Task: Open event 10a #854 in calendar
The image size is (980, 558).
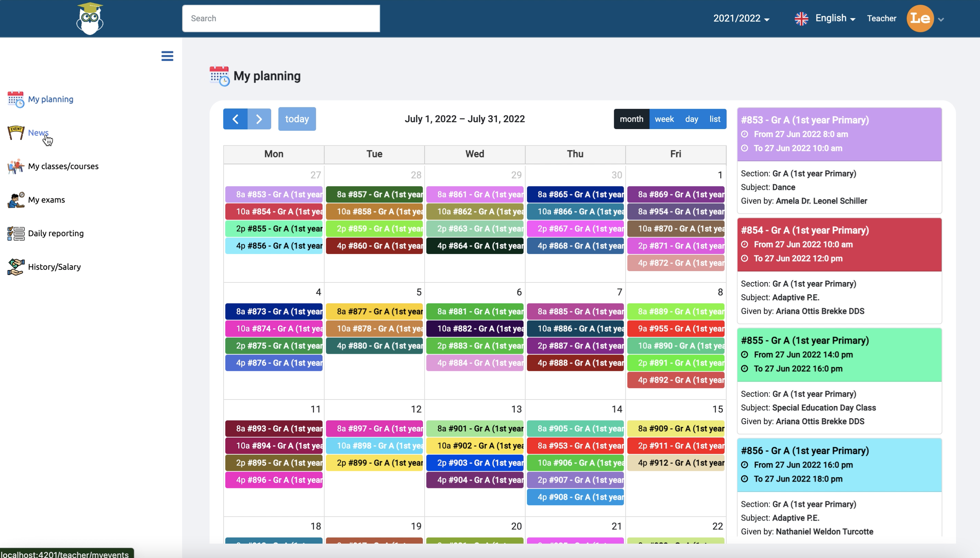Action: point(274,211)
